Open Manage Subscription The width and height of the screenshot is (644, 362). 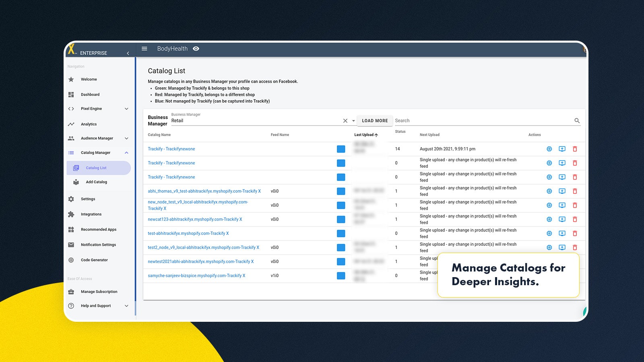point(99,292)
